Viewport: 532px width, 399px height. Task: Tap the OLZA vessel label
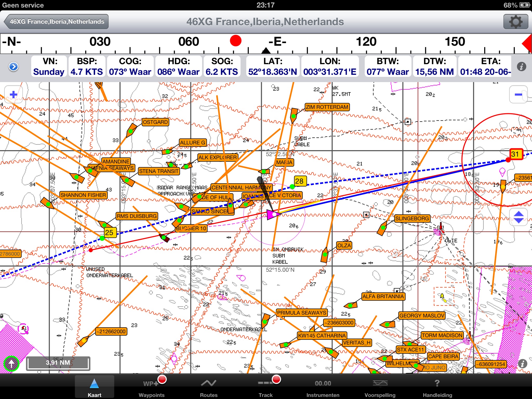click(344, 245)
